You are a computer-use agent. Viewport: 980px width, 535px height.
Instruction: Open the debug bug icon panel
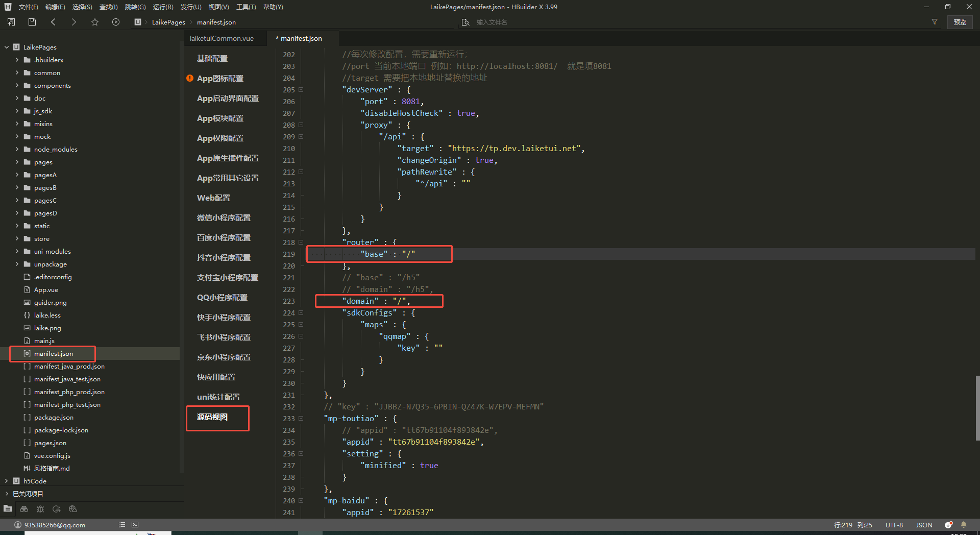40,509
